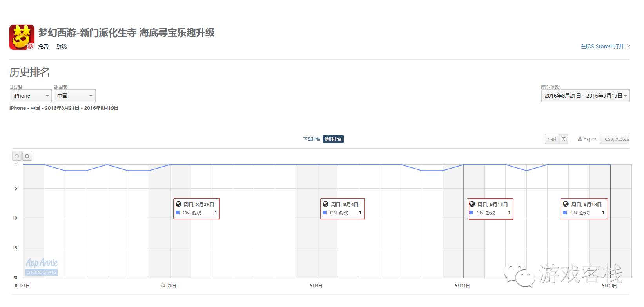
Task: Click the 周日, 9月18日 tooltip title
Action: (586, 204)
